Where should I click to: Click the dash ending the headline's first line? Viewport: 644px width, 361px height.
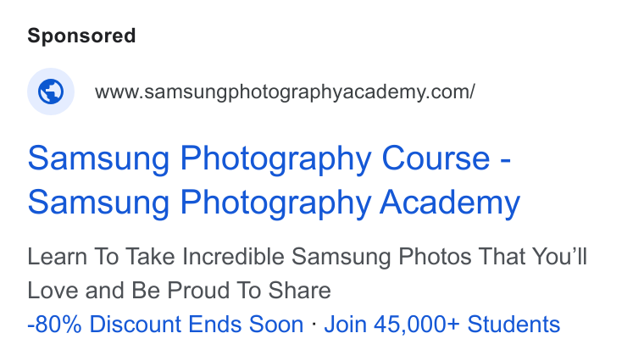pos(506,160)
